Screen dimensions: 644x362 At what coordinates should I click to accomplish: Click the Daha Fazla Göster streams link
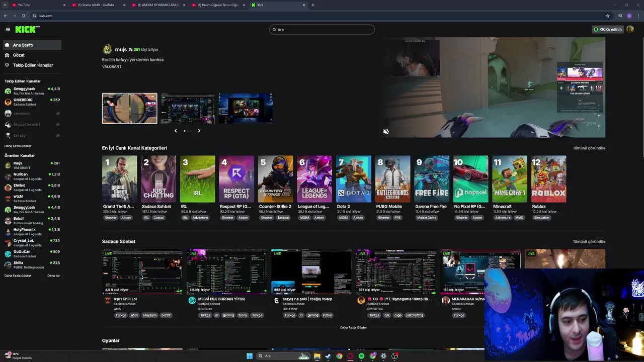tap(354, 327)
